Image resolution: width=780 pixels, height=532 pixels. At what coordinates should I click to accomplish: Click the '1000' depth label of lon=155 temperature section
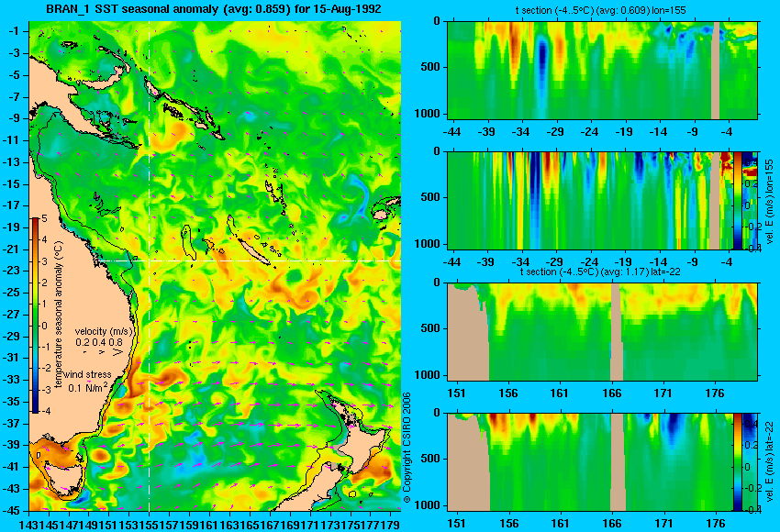pyautogui.click(x=428, y=114)
